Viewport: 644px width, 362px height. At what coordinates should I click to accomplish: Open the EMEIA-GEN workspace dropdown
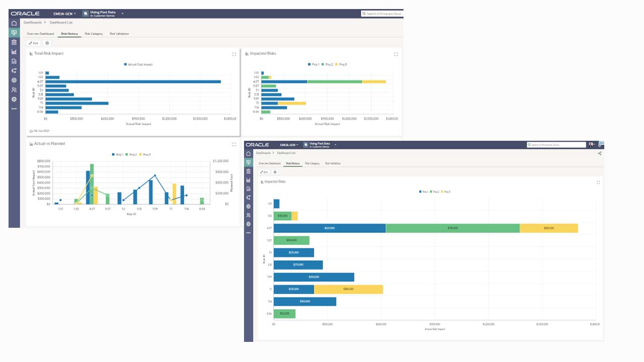coord(65,14)
